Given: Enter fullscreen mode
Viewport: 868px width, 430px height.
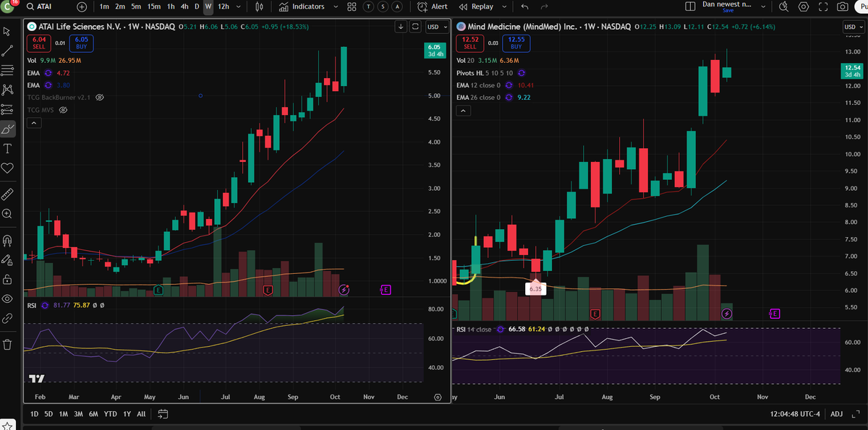Looking at the screenshot, I should coord(822,7).
